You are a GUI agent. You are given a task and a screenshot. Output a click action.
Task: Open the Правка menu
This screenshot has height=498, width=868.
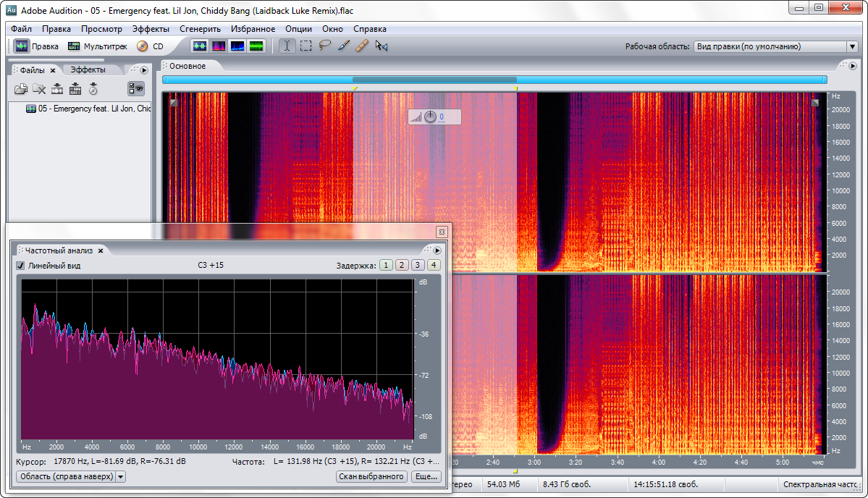(x=56, y=29)
